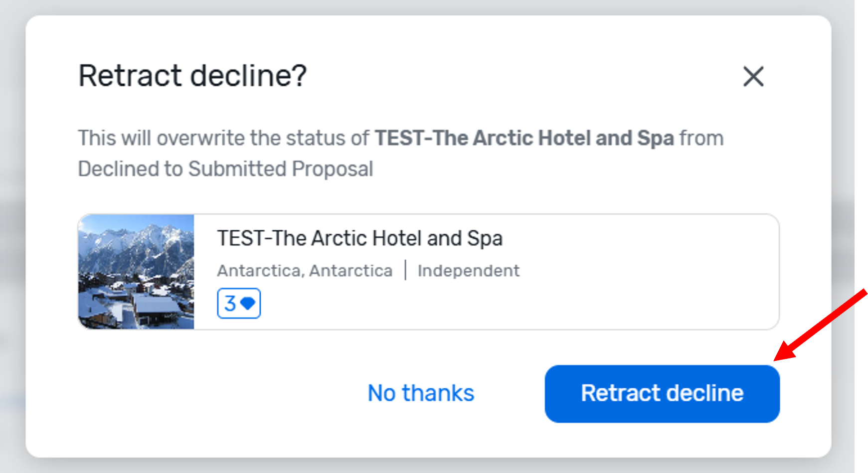868x473 pixels.
Task: Click the Antarctica, Antarctica location label
Action: tap(304, 270)
